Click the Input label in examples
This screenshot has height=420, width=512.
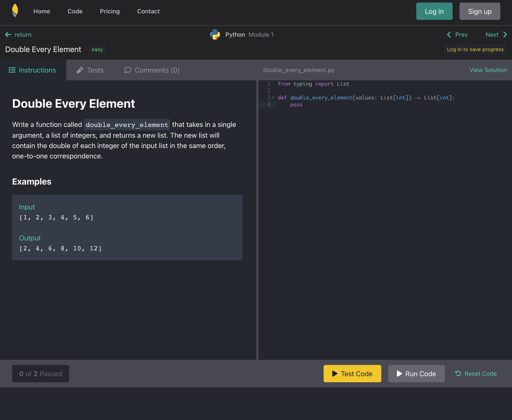click(27, 207)
